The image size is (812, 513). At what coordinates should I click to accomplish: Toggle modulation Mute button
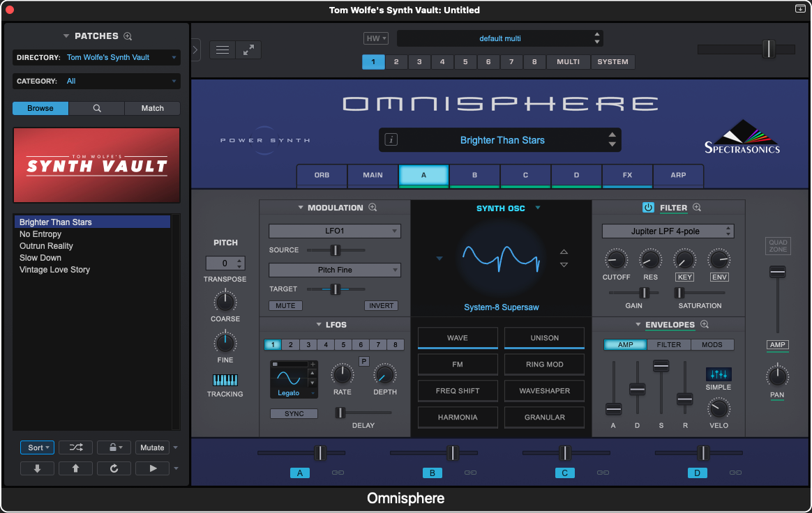pyautogui.click(x=285, y=305)
